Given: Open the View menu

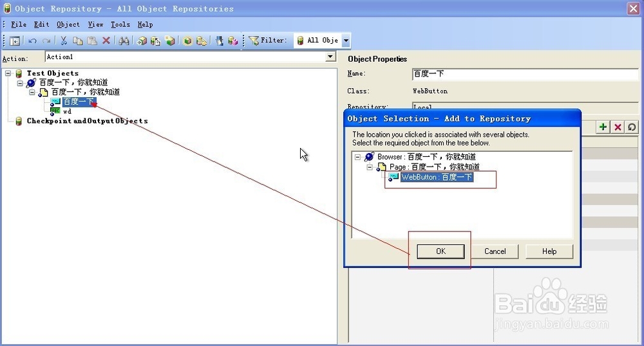Looking at the screenshot, I should coord(96,24).
